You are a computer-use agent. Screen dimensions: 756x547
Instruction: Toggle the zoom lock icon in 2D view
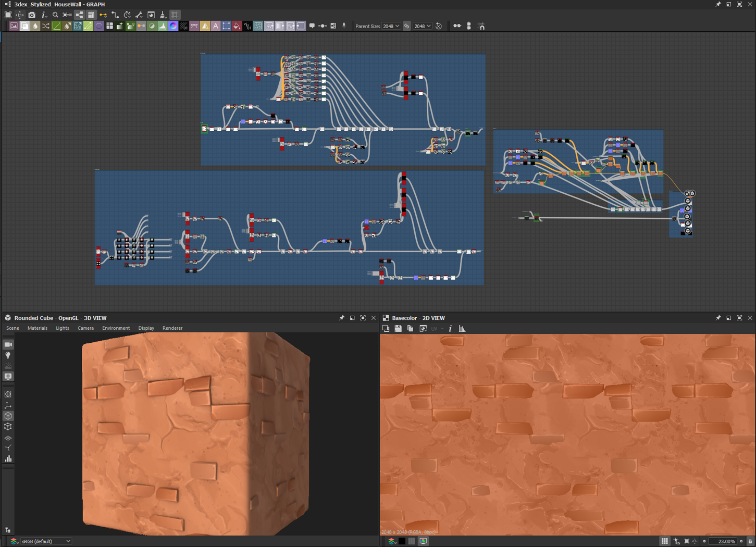750,541
